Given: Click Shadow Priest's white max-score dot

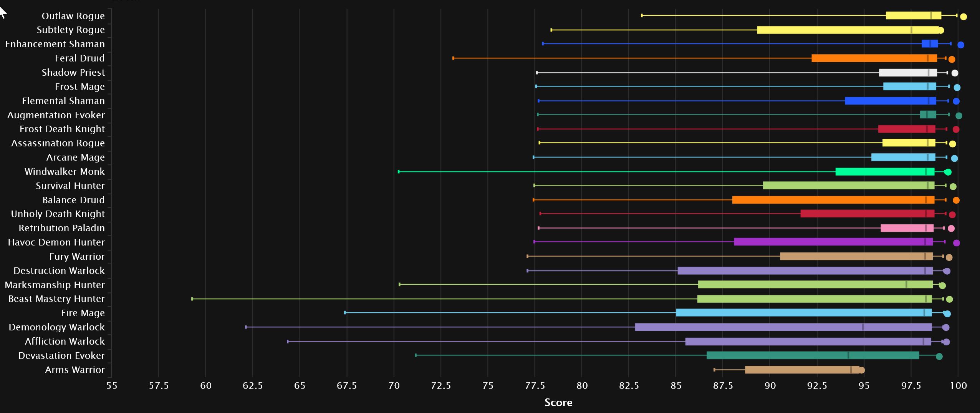Looking at the screenshot, I should [x=955, y=73].
